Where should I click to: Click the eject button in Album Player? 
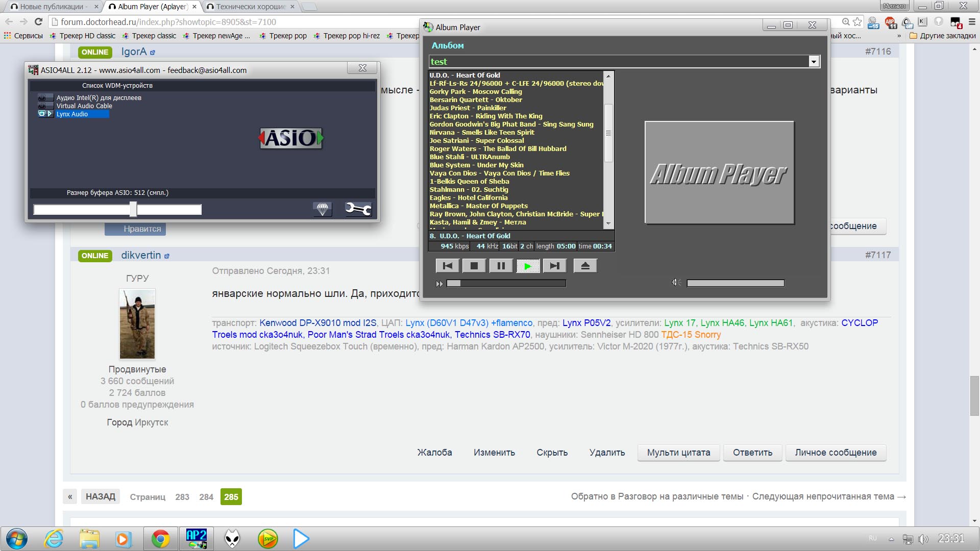click(585, 266)
